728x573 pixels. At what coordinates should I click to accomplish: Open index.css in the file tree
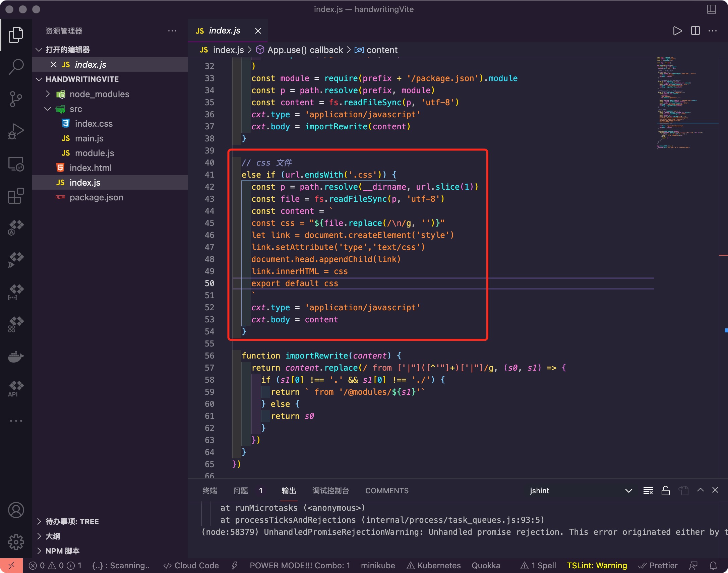[x=110, y=123]
